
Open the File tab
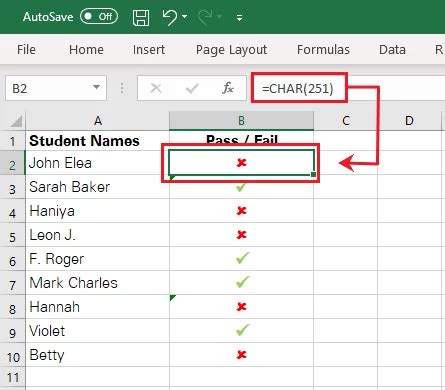point(26,50)
